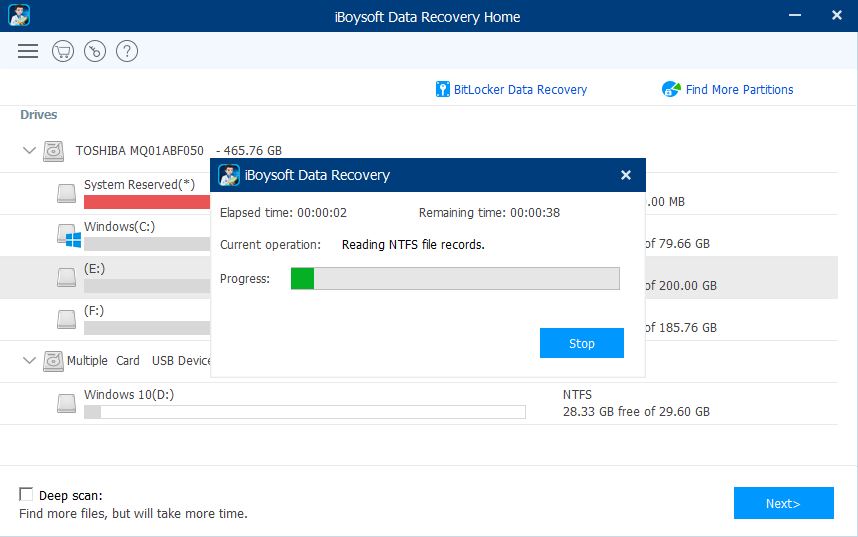Click the 'Drives' section heading
This screenshot has height=537, width=858.
click(x=38, y=114)
